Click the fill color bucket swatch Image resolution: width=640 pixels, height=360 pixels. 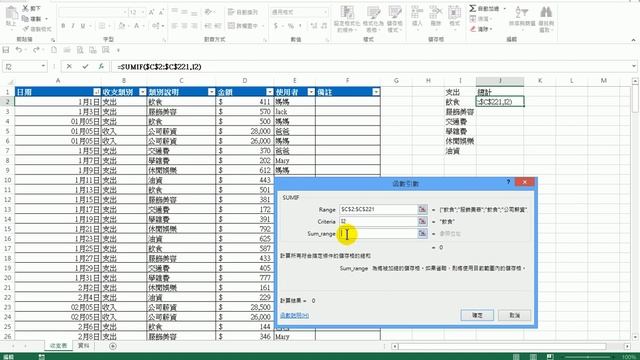pyautogui.click(x=122, y=26)
